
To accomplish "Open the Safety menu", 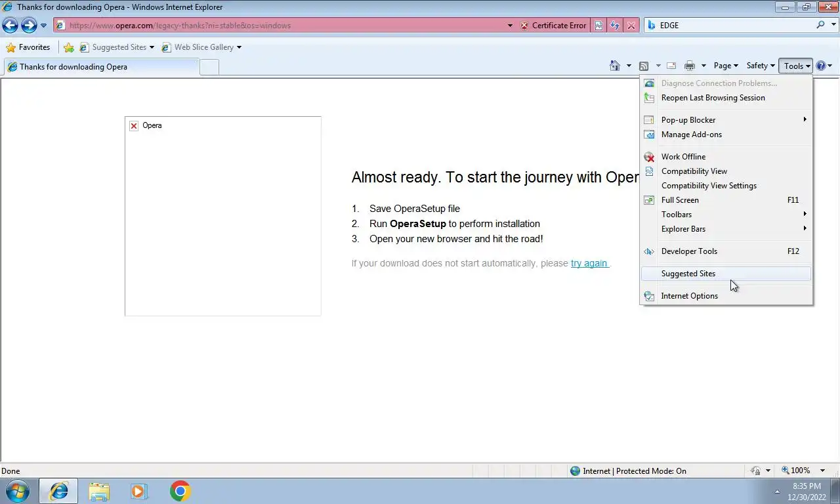I will [761, 66].
